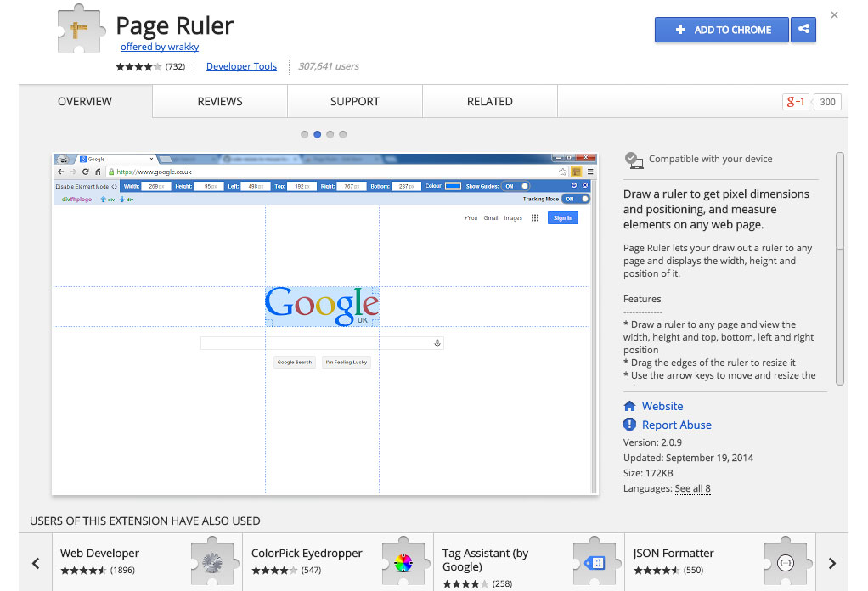
Task: Click the star rating with 732 reviews
Action: pos(150,67)
